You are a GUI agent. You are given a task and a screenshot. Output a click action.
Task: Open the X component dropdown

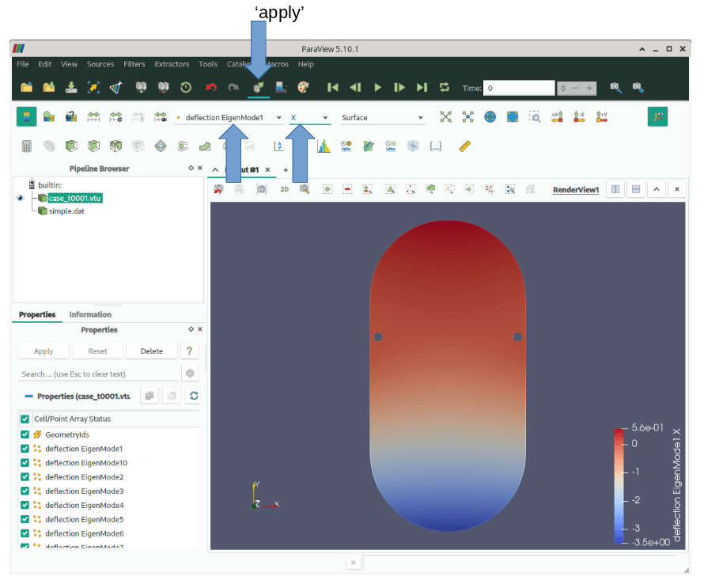click(x=309, y=118)
